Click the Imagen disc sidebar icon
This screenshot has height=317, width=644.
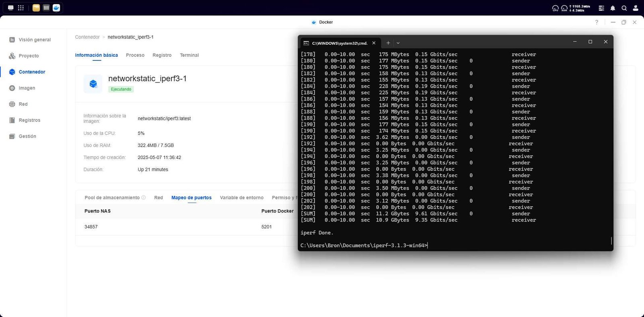(x=12, y=88)
